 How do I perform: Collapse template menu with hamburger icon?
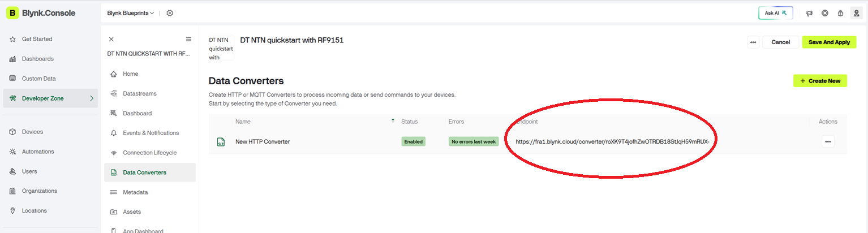pos(188,39)
